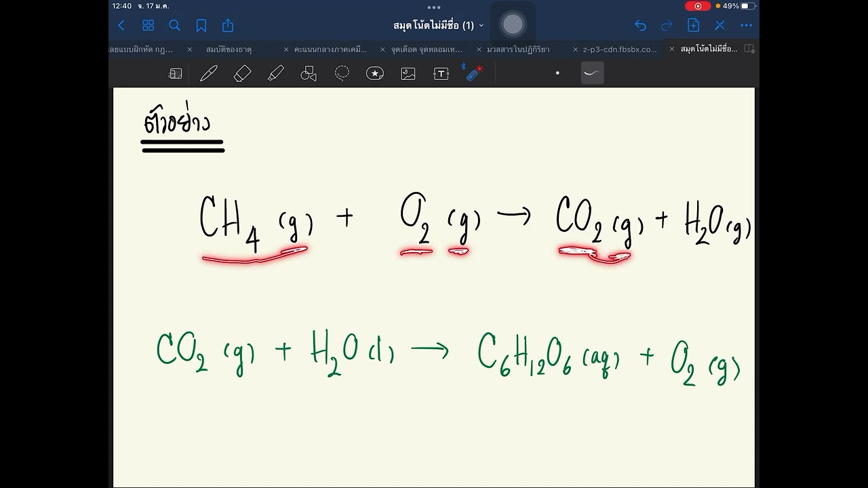868x488 pixels.
Task: Select the Lasso selection tool
Action: coord(342,73)
